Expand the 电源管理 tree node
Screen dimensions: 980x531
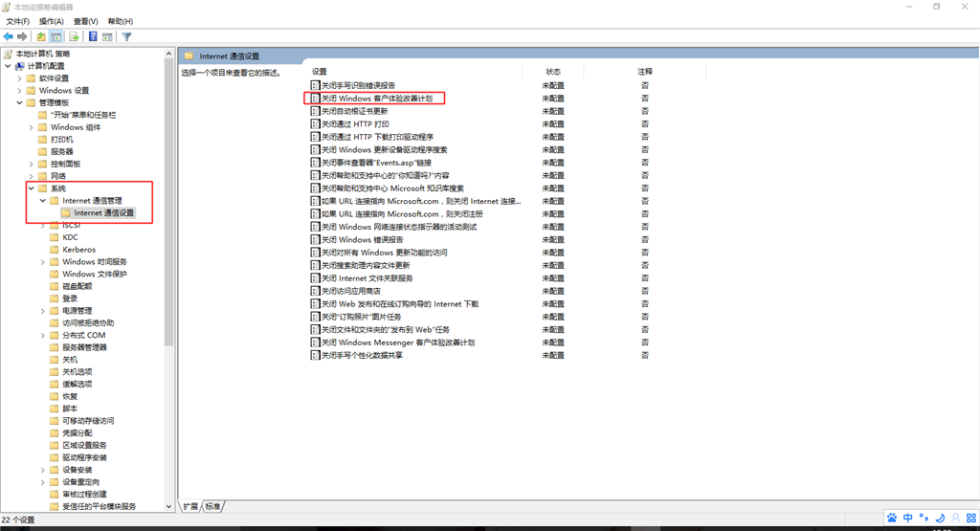pos(42,311)
